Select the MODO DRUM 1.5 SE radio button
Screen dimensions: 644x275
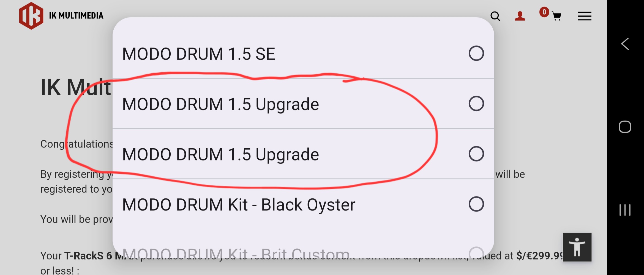(476, 53)
